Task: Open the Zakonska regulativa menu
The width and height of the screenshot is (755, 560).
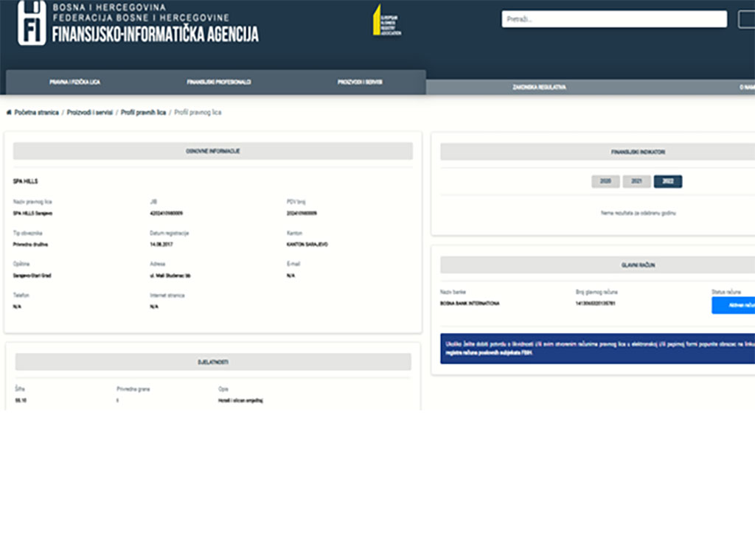Action: (539, 87)
